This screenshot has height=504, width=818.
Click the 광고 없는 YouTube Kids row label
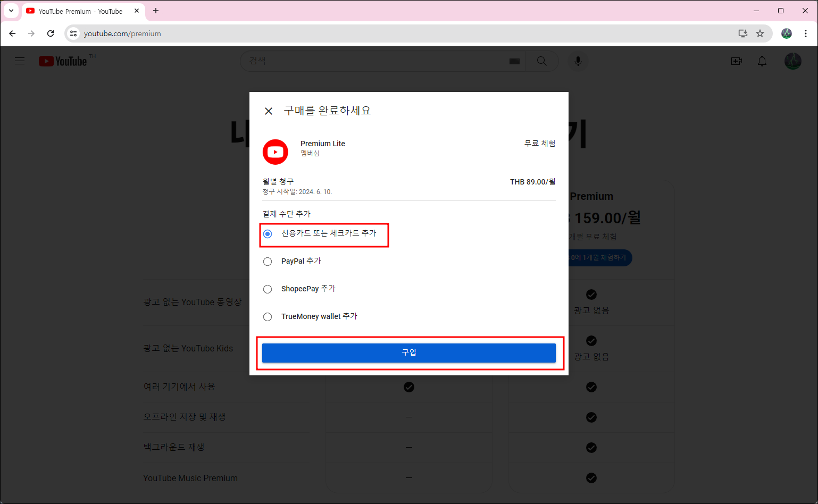(188, 348)
